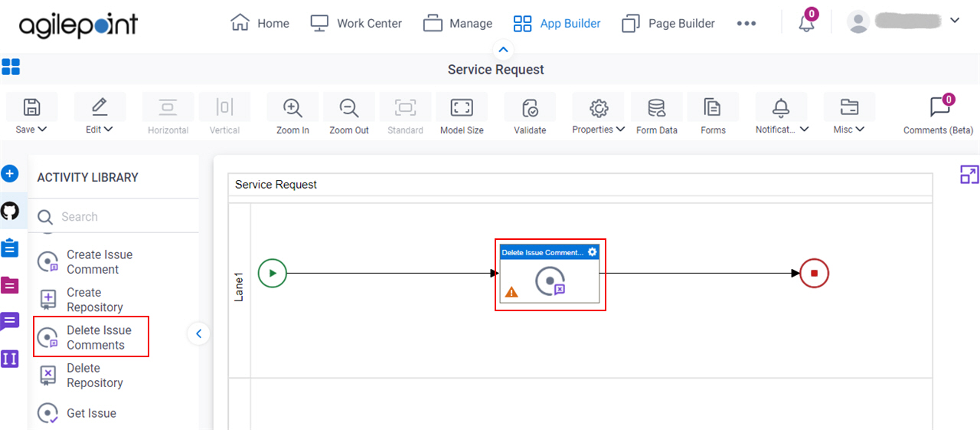Open Page Builder

(x=668, y=23)
